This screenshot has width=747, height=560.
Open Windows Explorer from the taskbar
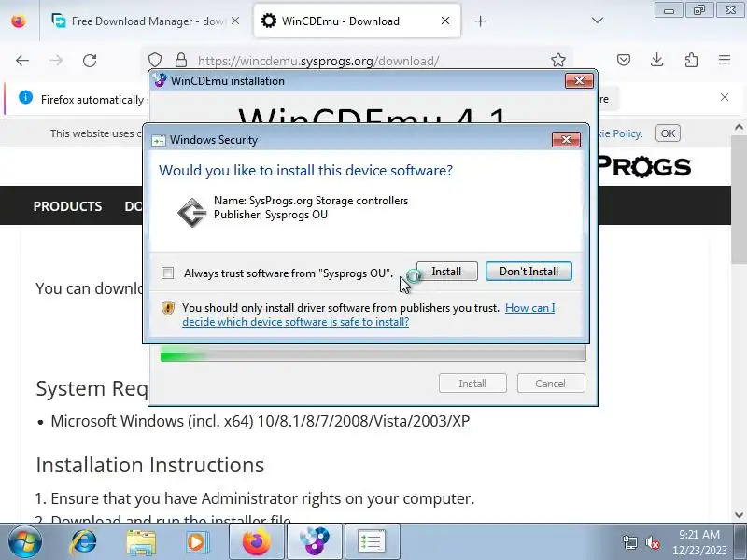click(x=141, y=541)
